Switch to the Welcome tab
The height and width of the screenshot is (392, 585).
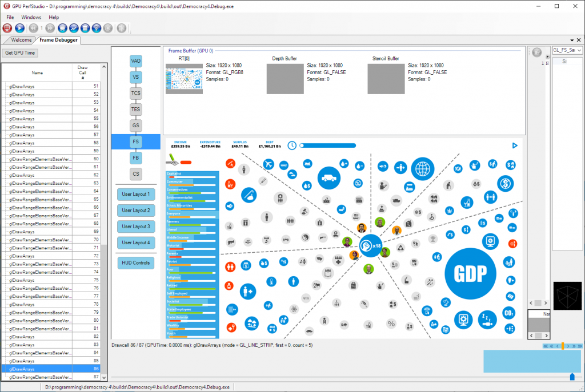[21, 40]
